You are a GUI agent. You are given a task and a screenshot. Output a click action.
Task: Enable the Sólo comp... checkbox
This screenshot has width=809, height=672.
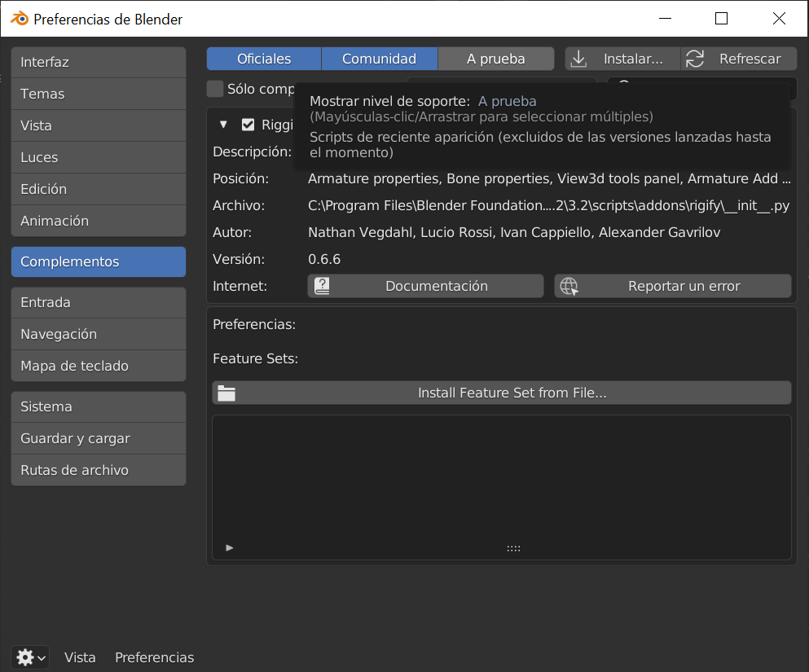(x=215, y=89)
